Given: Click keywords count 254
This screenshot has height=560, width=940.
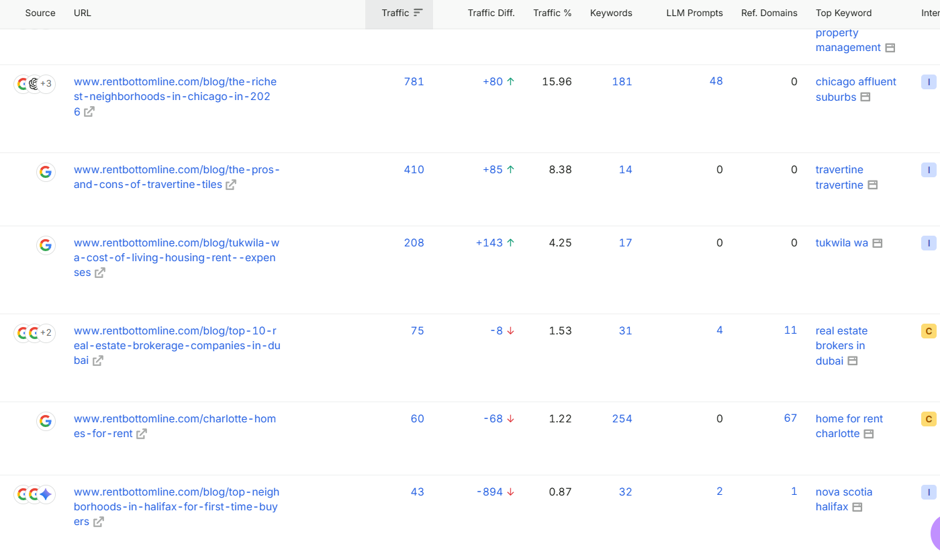Looking at the screenshot, I should pos(622,419).
